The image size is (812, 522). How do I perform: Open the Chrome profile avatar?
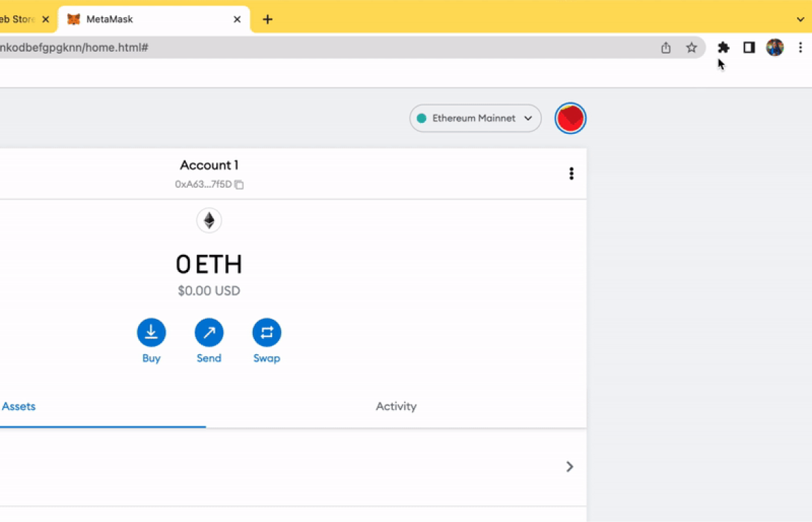pyautogui.click(x=775, y=48)
